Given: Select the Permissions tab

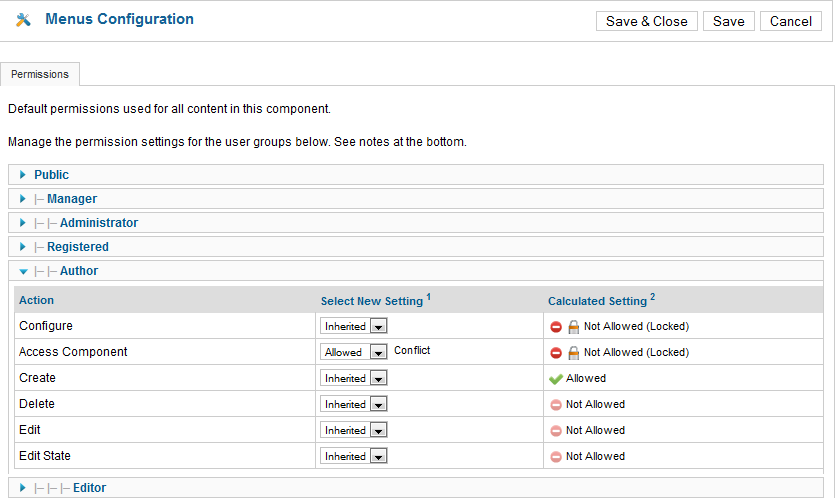Looking at the screenshot, I should (x=40, y=74).
